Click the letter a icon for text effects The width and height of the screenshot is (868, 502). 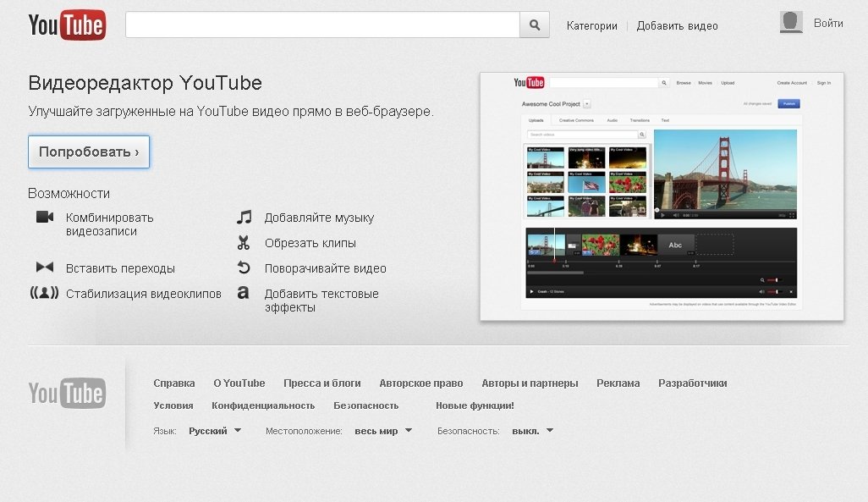point(244,293)
